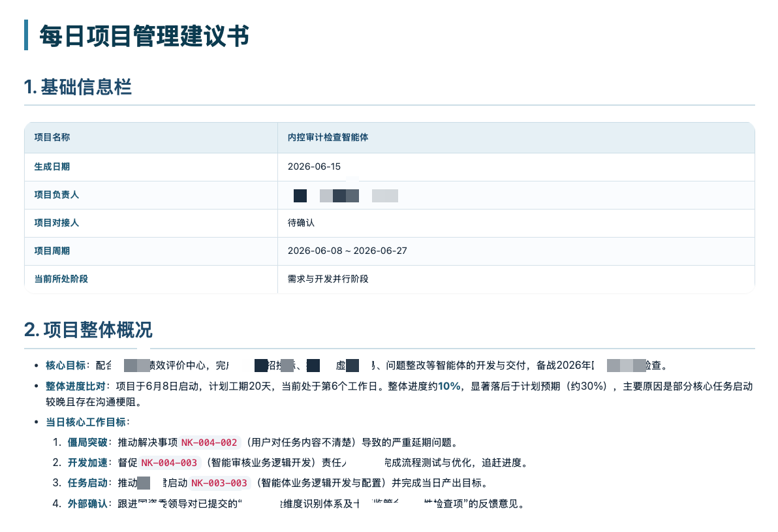Click the code tag NK-004-003
778x532 pixels.
(x=169, y=463)
